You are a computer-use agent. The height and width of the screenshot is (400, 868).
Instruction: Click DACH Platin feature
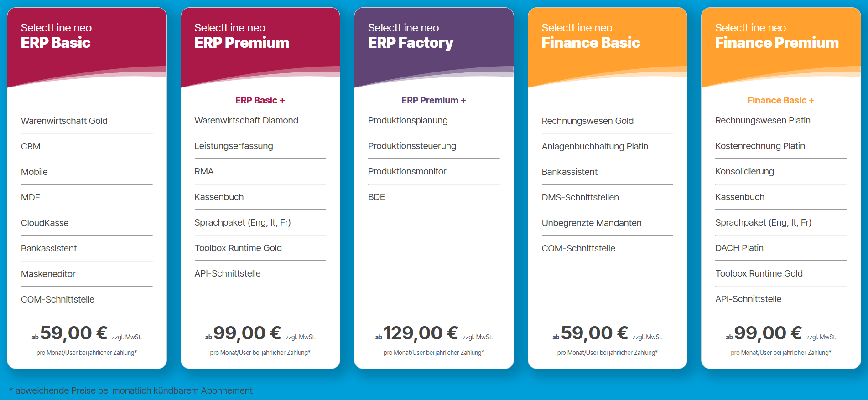pyautogui.click(x=739, y=248)
